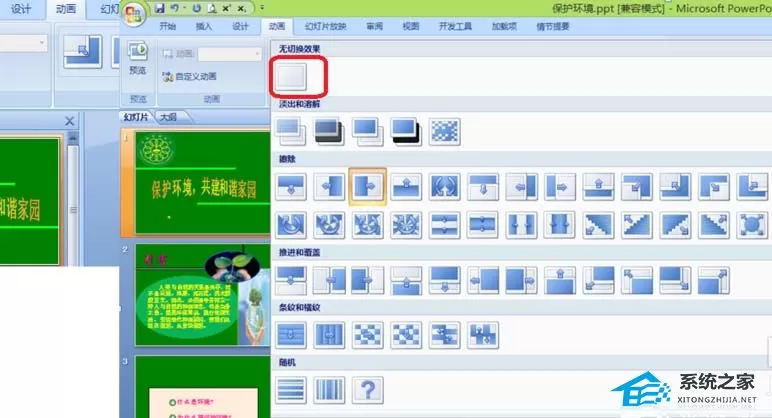Apply the highlighted Wipe Right transition
The image size is (772, 418).
[367, 187]
